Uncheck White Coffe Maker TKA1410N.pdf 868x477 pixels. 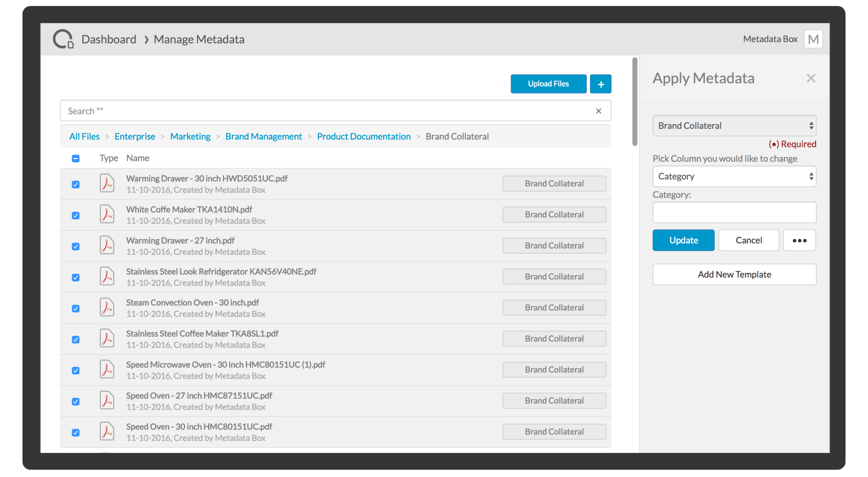[x=75, y=215]
